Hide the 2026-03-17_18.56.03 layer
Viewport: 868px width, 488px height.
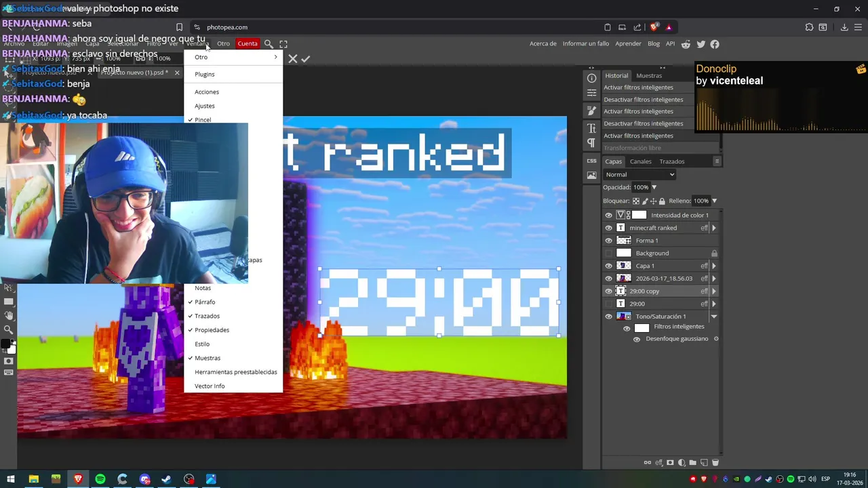[x=608, y=279]
